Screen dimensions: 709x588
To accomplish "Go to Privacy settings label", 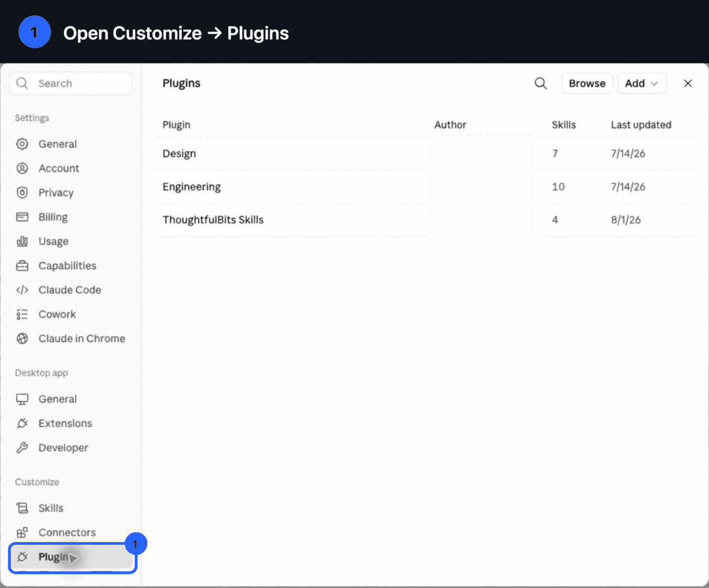I will pos(56,193).
